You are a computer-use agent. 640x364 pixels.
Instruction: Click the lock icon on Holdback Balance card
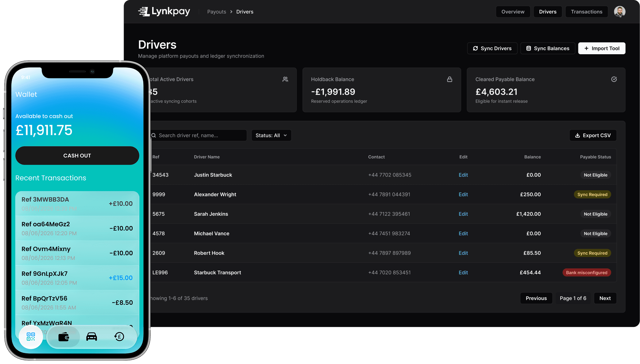tap(449, 79)
